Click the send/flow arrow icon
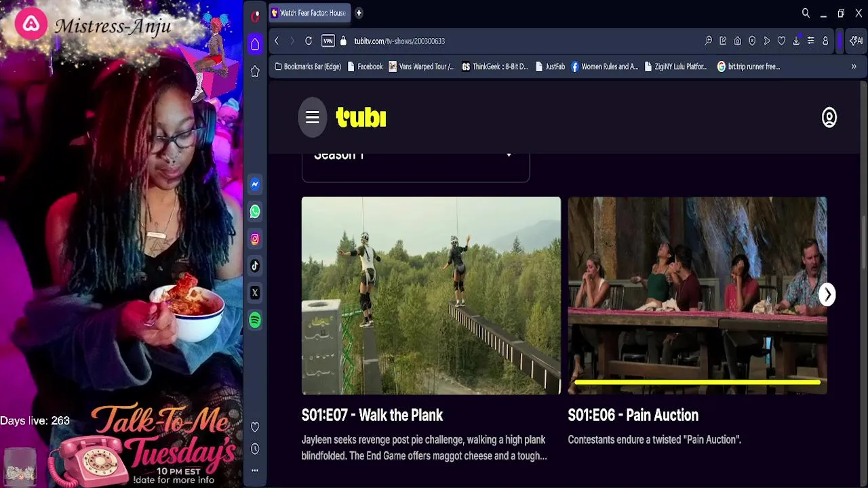The width and height of the screenshot is (868, 488). (x=767, y=41)
